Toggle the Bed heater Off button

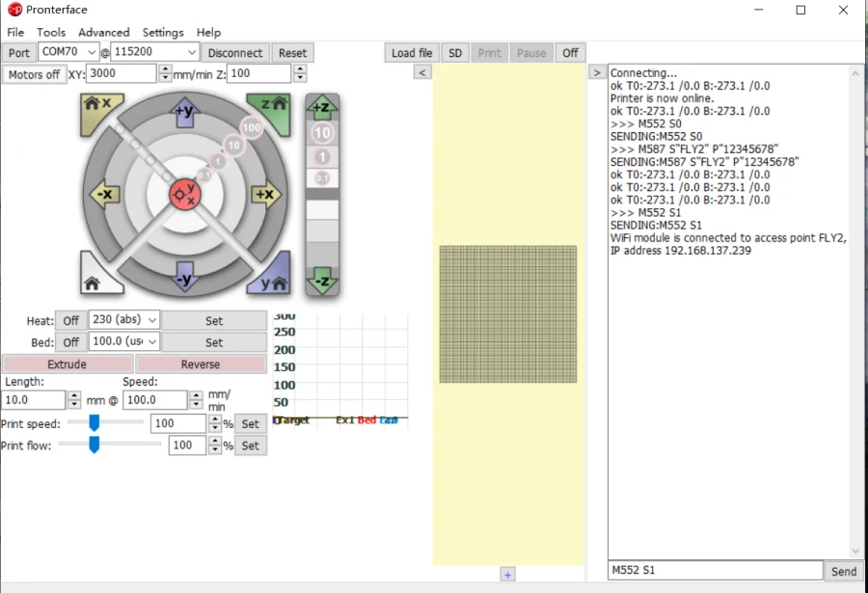(x=70, y=342)
